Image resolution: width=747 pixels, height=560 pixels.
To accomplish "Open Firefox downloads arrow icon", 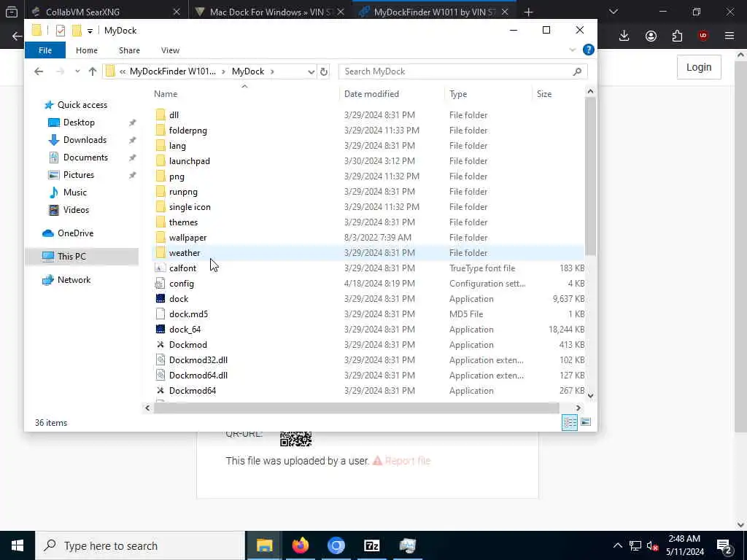I will click(624, 36).
